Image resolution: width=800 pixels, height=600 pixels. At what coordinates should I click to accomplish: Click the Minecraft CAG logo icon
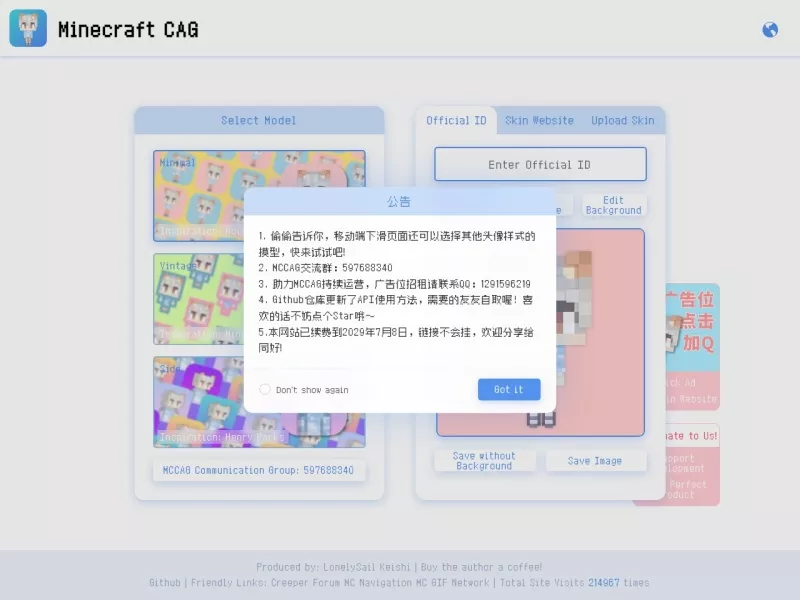tap(28, 28)
